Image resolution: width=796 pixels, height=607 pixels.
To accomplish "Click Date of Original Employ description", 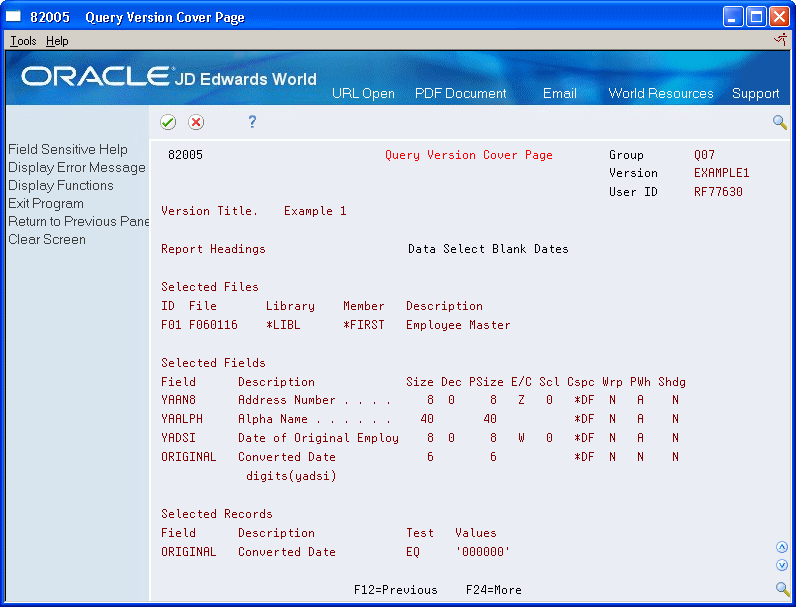I will (318, 438).
